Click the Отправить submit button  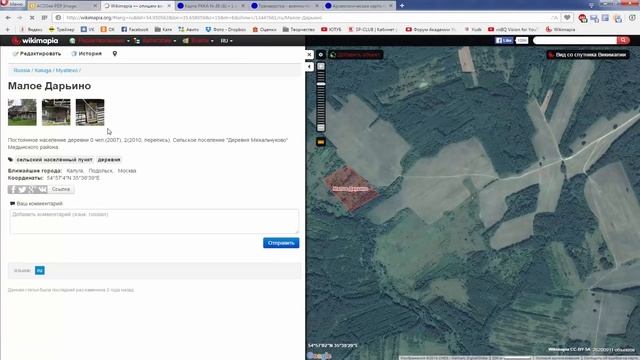tap(281, 243)
